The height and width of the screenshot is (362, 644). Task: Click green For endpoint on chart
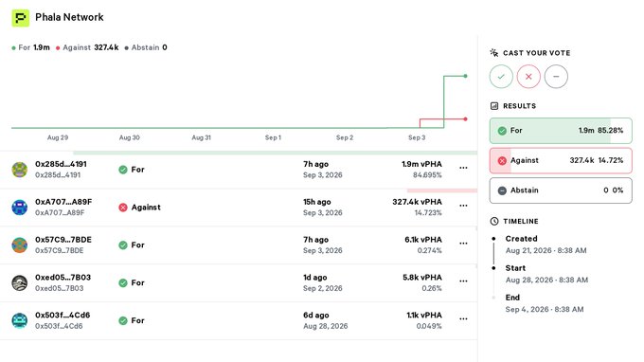tap(465, 76)
